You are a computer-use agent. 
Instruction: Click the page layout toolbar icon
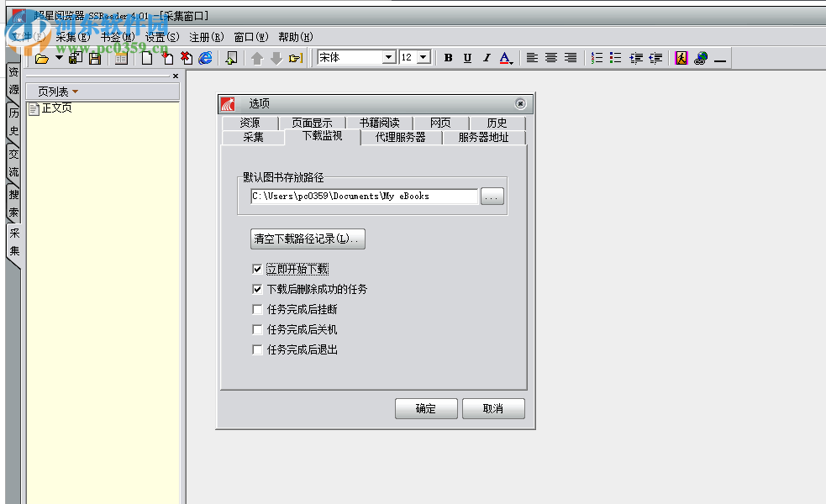[122, 59]
